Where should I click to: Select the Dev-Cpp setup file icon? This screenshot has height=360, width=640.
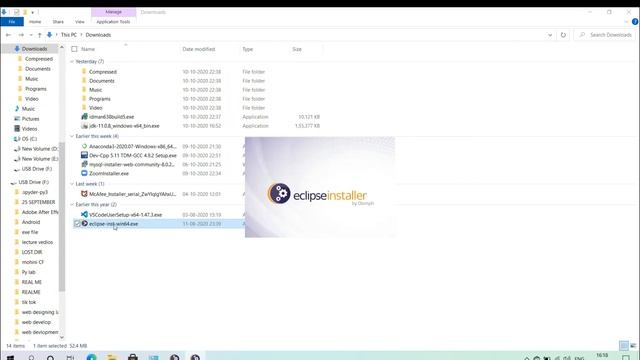click(84, 155)
